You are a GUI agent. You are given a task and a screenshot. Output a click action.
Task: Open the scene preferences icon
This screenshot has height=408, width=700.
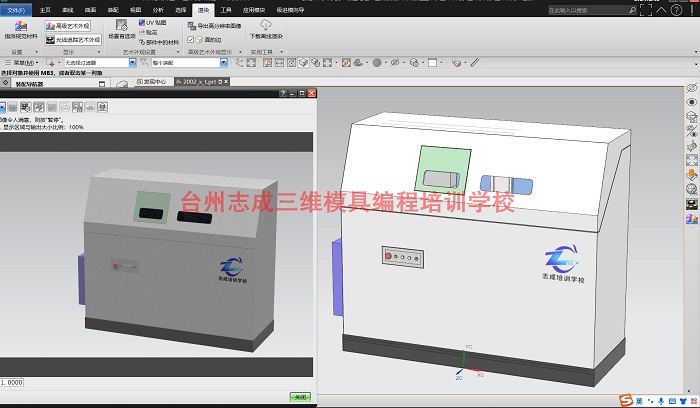[121, 29]
